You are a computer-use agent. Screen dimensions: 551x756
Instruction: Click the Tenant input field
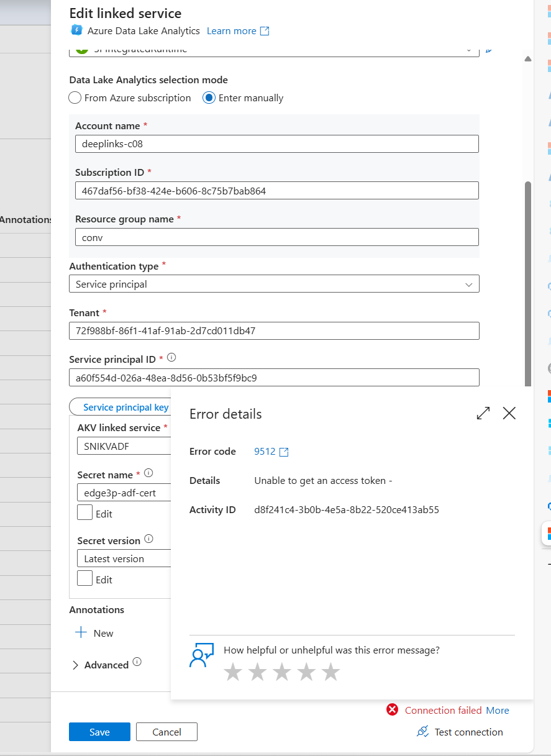tap(274, 330)
